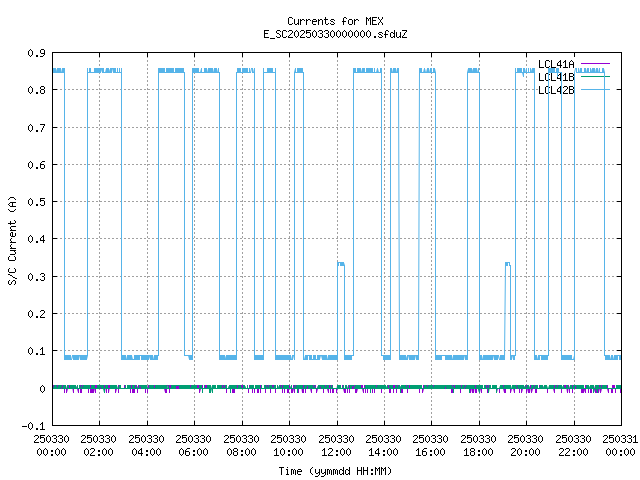The image size is (640, 480).
Task: Click the y-axis tick value 0.1
Action: [x=36, y=351]
